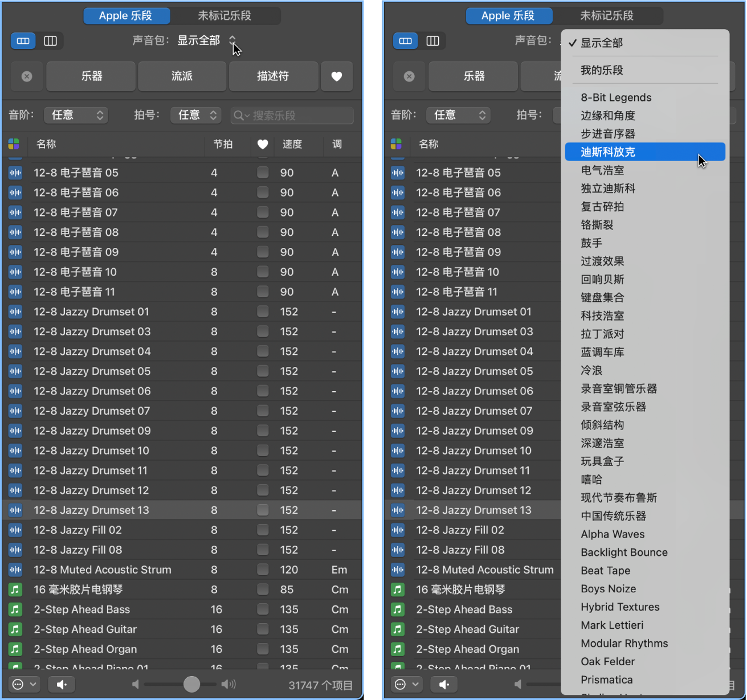
Task: Click loop type icon in left column header
Action: pos(14,144)
